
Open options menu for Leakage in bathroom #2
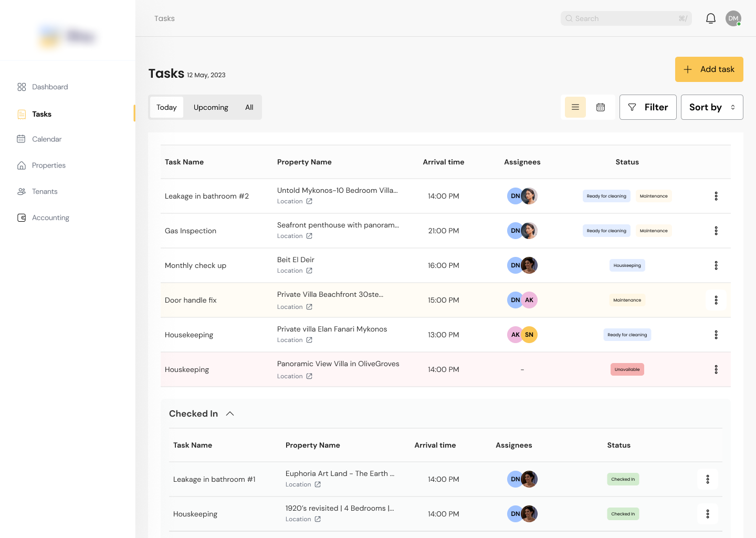[716, 196]
